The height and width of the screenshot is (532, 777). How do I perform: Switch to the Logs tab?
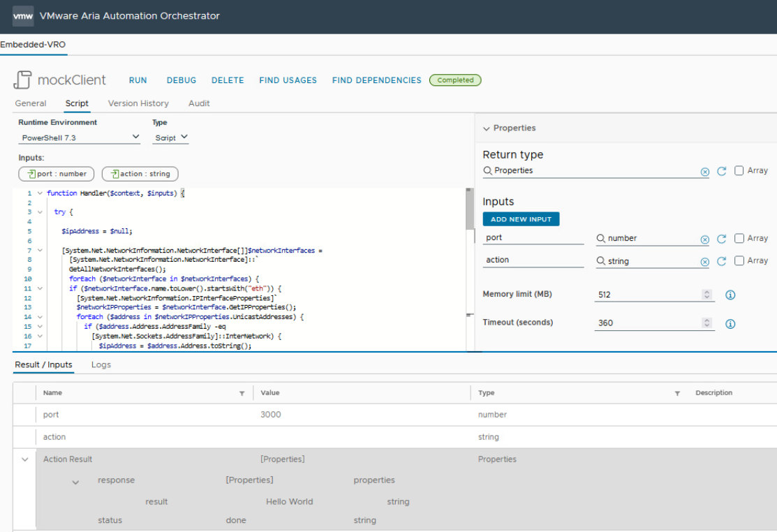pos(101,364)
